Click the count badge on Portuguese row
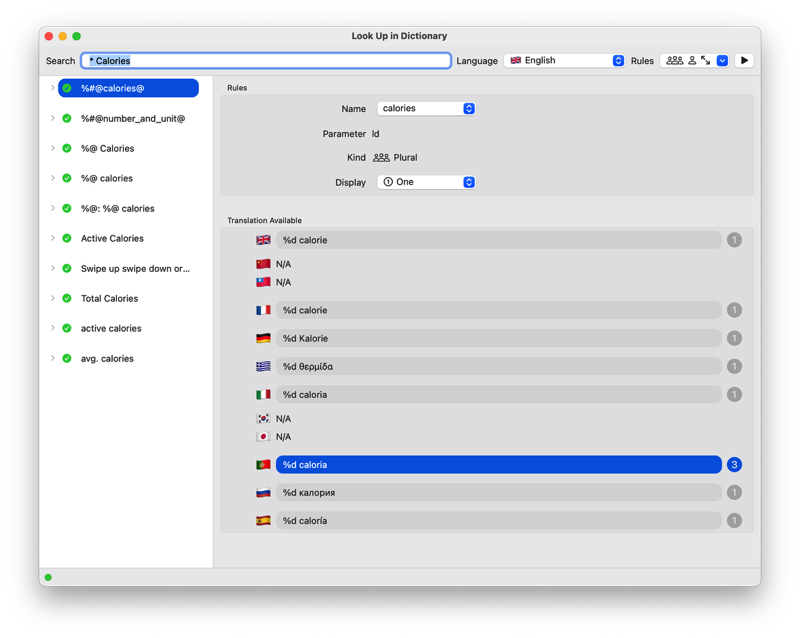Viewport: 800px width, 638px height. point(734,465)
